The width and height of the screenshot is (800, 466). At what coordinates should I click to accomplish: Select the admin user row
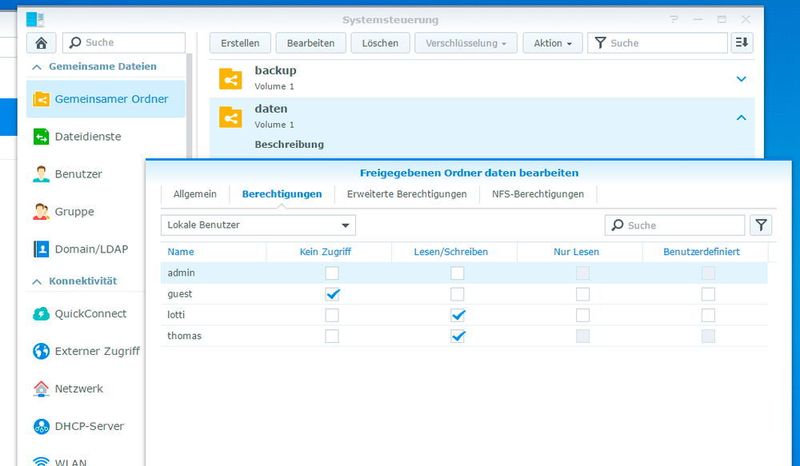(464, 273)
